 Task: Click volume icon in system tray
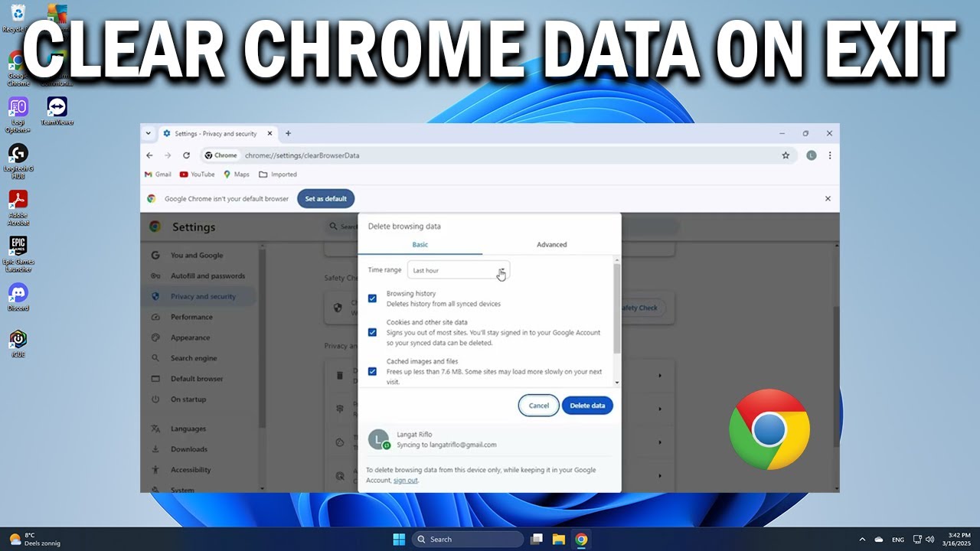pos(930,540)
